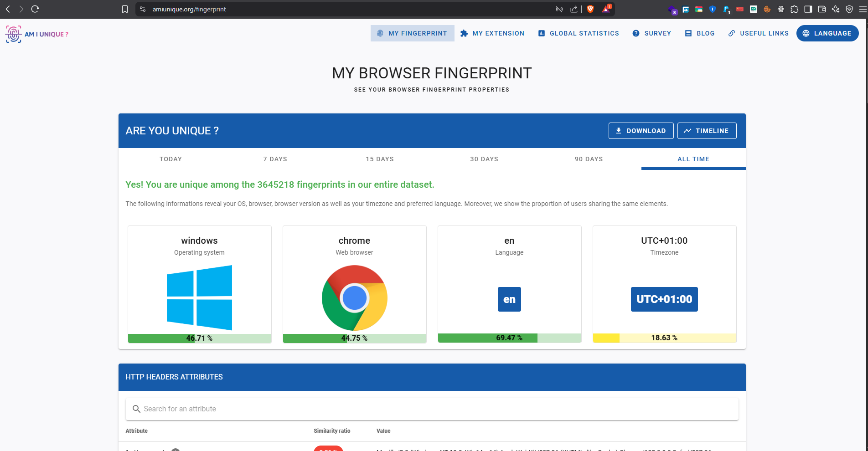Open Brave Rewards triangle icon
Viewport: 868px width, 451px height.
[x=606, y=9]
